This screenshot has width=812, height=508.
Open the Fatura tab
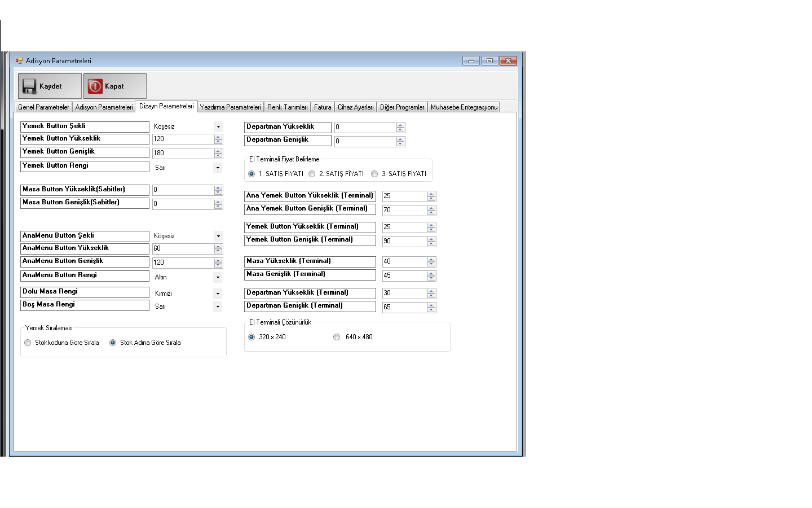pos(323,107)
